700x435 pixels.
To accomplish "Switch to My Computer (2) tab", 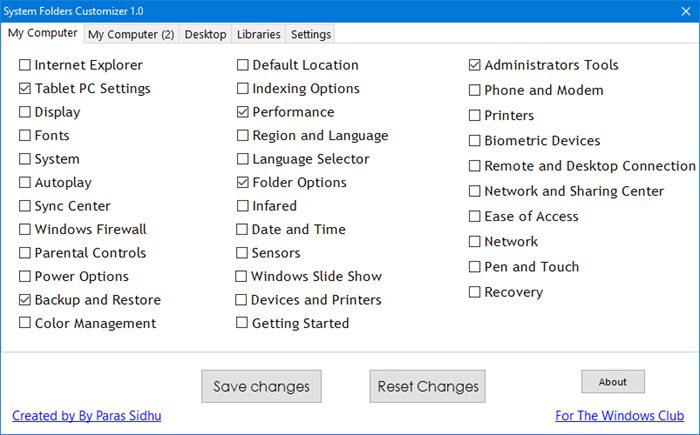I will (131, 34).
